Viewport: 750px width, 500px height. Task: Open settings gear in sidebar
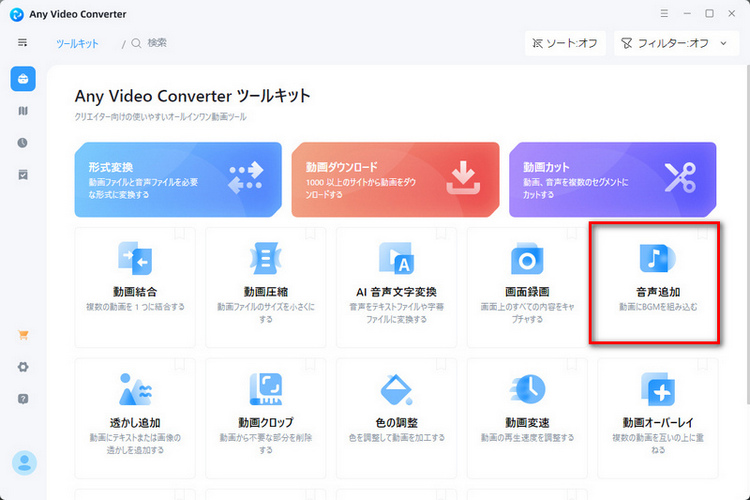(23, 367)
